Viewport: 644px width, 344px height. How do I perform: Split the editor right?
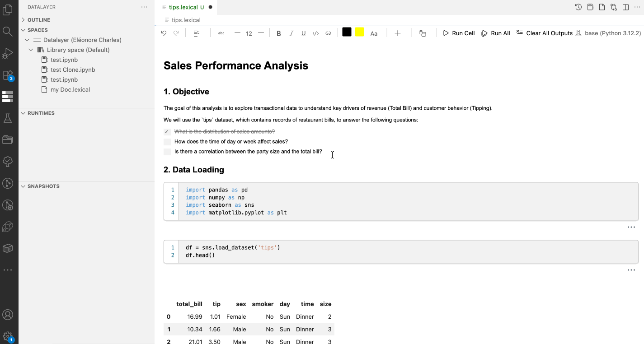[x=625, y=7]
